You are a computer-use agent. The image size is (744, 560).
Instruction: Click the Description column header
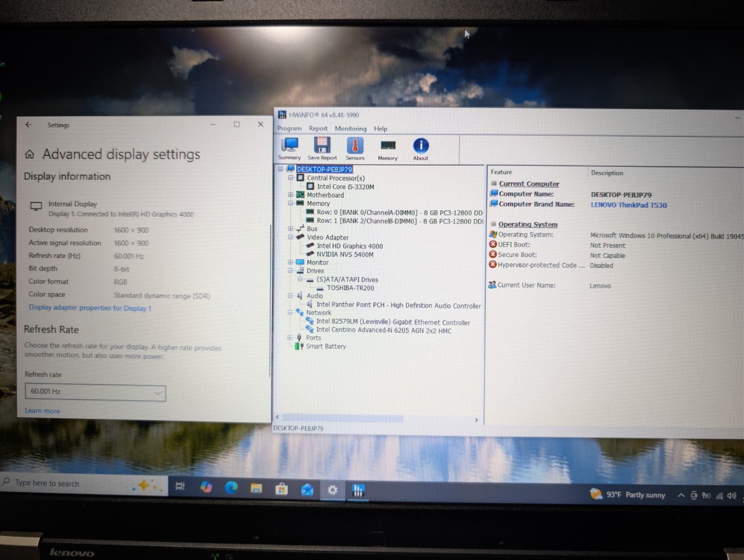pyautogui.click(x=607, y=173)
